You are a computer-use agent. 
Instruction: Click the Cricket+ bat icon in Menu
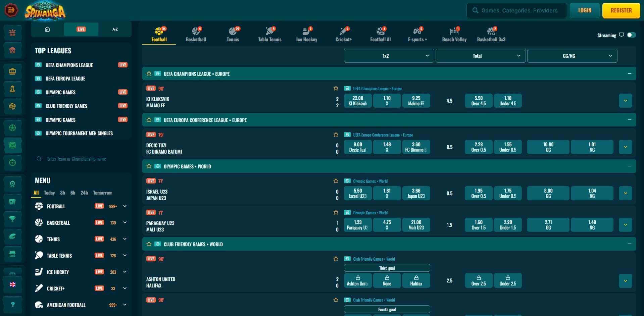tap(39, 288)
